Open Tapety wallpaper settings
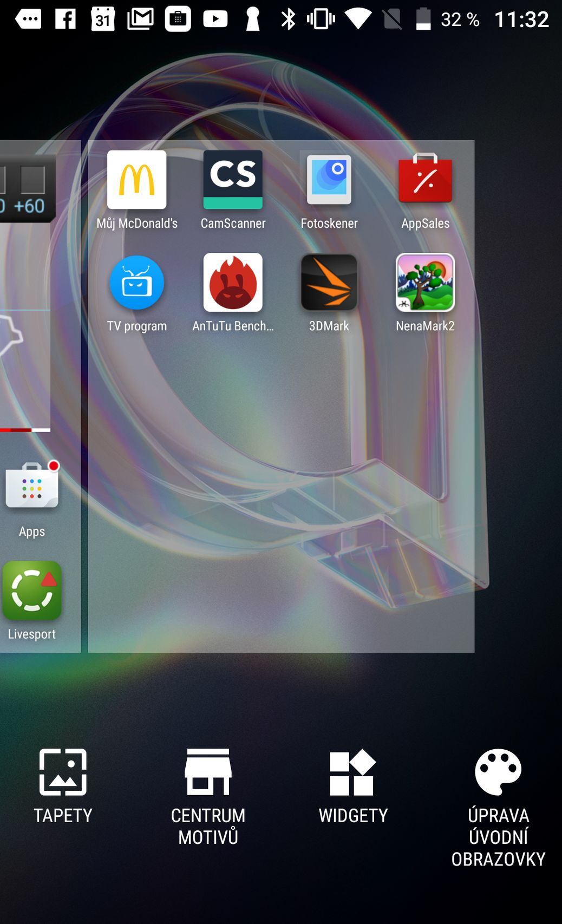Screen dimensions: 562x924 coord(63,784)
